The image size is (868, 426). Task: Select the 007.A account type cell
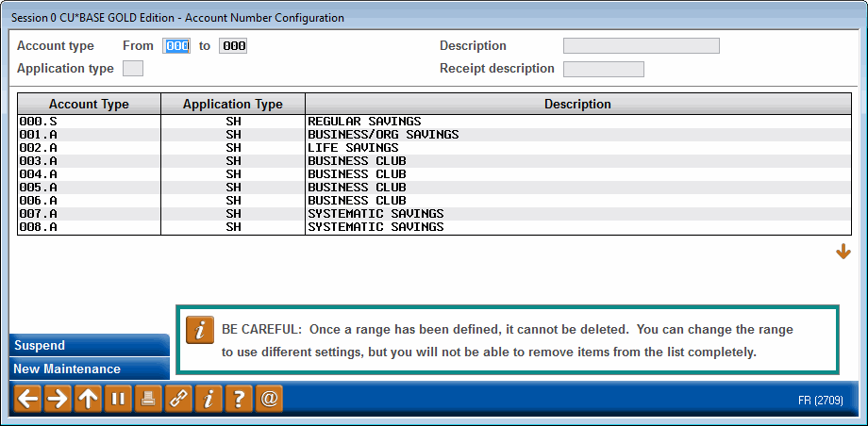89,214
